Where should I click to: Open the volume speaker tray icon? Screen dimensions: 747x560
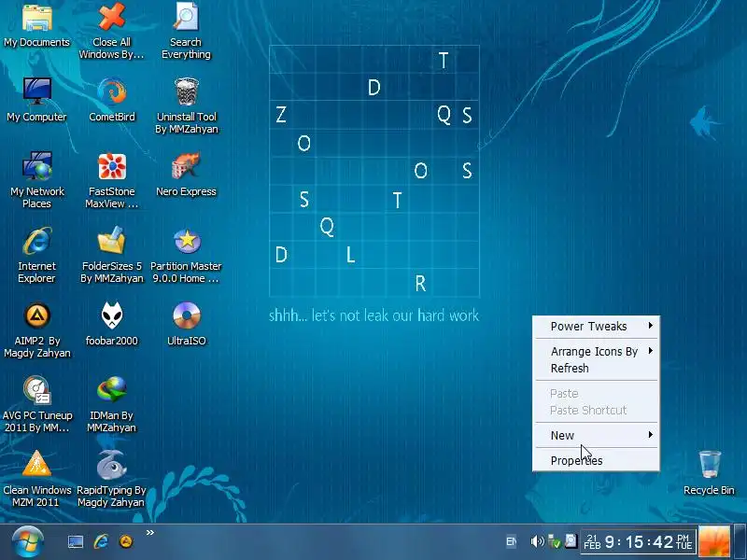click(x=537, y=541)
